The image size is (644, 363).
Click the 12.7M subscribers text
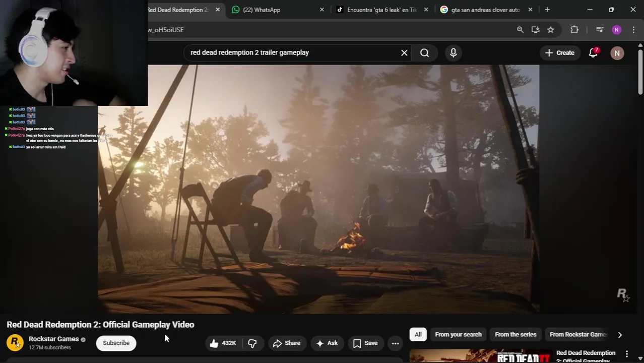50,348
